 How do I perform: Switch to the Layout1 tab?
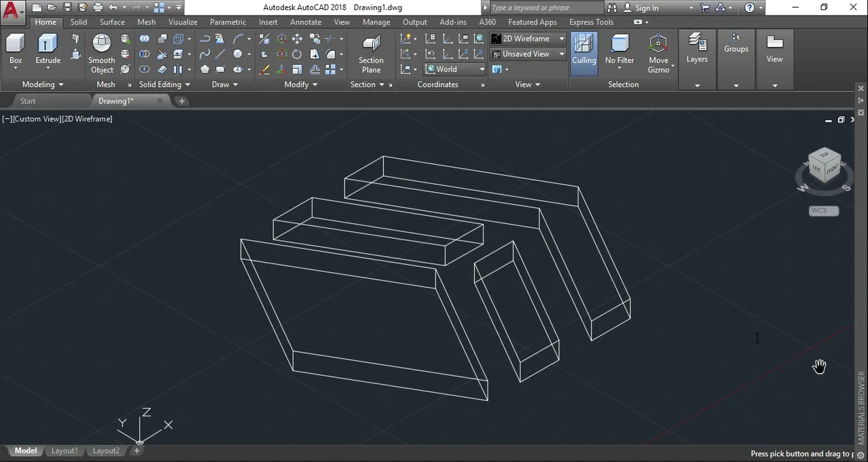tap(64, 450)
